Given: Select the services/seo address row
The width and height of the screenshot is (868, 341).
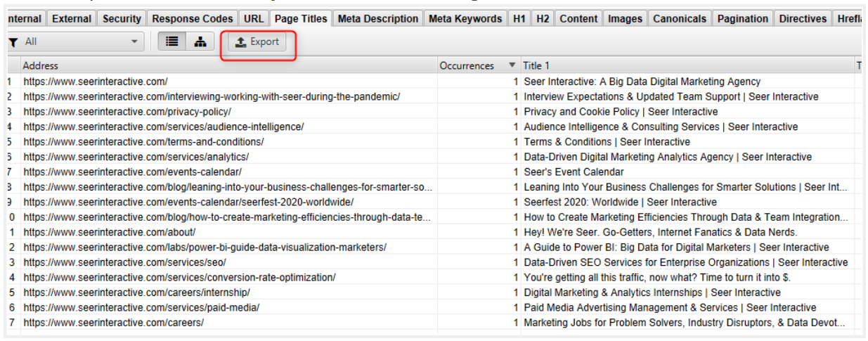Looking at the screenshot, I should pyautogui.click(x=124, y=262).
